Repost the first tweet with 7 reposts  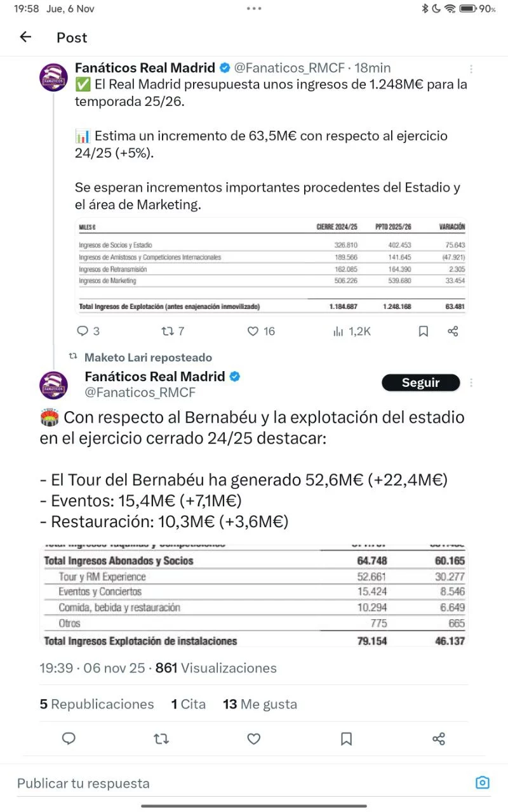tap(172, 331)
